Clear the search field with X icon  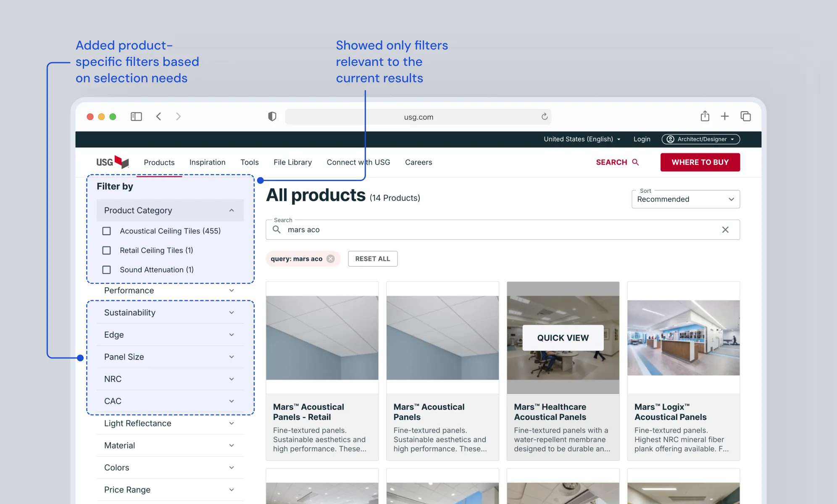point(725,230)
